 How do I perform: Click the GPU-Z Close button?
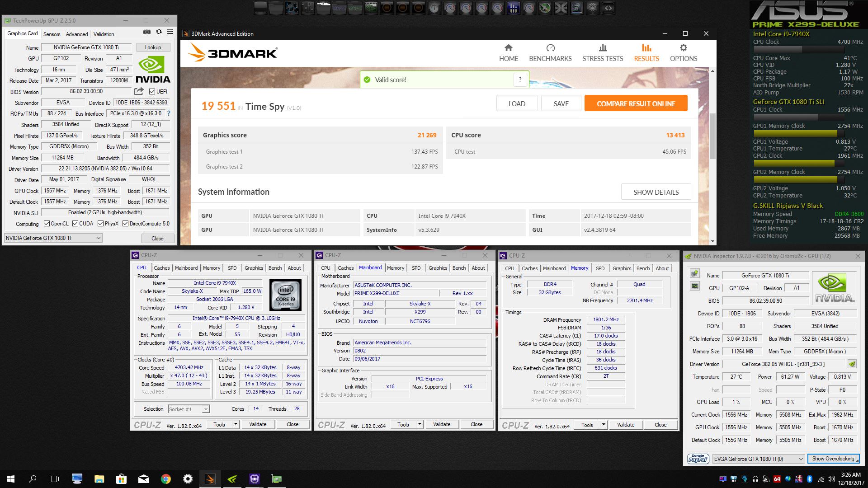157,238
